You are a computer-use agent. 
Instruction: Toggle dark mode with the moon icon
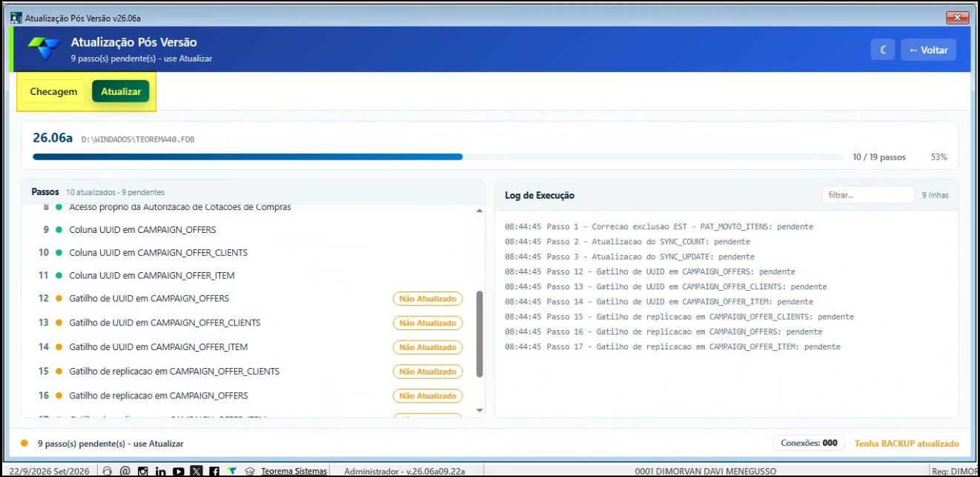point(883,50)
